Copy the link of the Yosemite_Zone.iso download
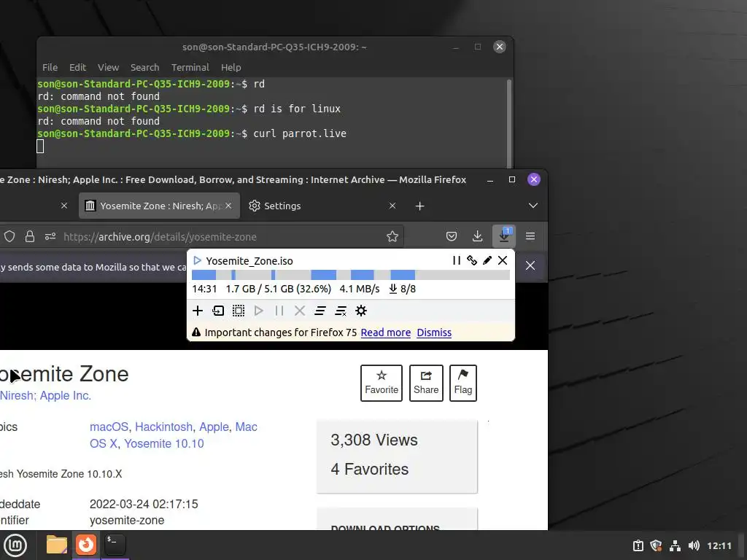The height and width of the screenshot is (560, 747). click(472, 260)
